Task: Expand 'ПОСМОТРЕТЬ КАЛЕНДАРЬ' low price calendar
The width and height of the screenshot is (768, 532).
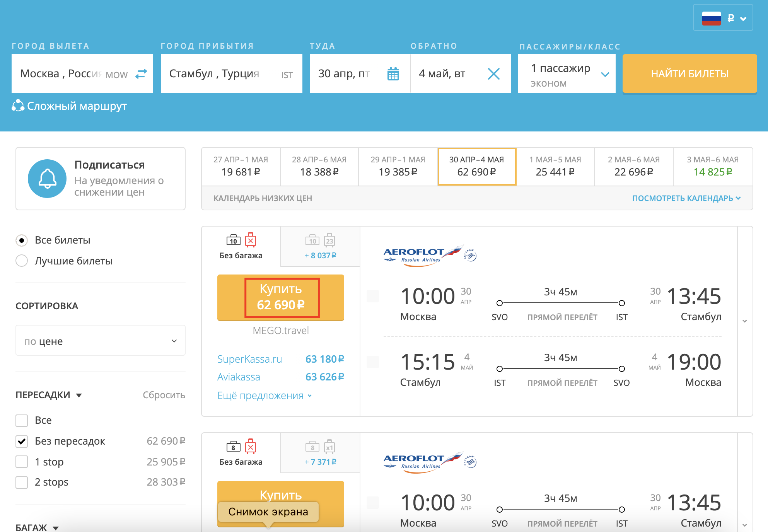Action: 686,198
